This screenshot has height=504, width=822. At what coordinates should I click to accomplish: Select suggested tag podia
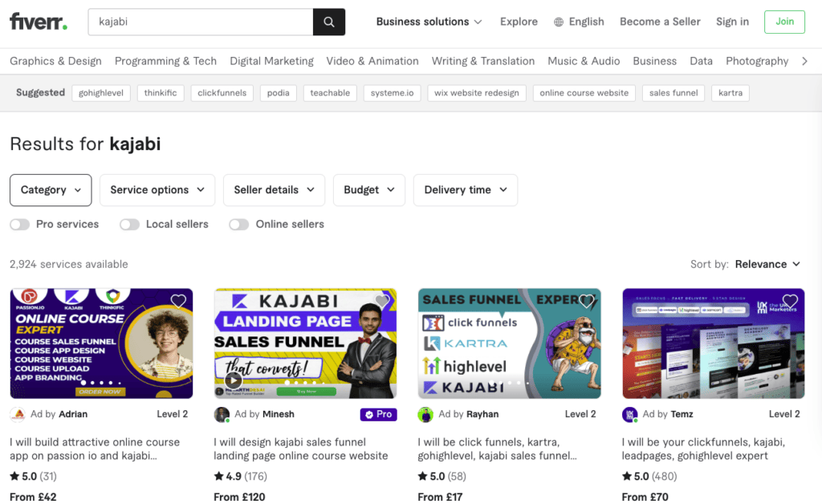(278, 93)
